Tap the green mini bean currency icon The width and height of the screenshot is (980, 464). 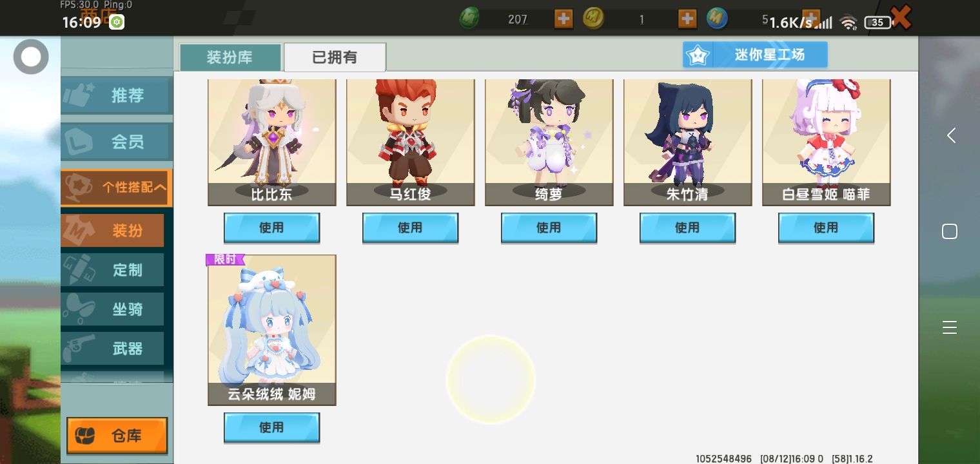(469, 19)
